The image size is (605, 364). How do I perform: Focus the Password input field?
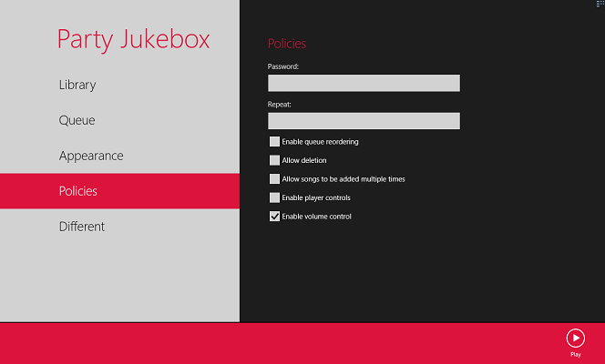pyautogui.click(x=364, y=83)
